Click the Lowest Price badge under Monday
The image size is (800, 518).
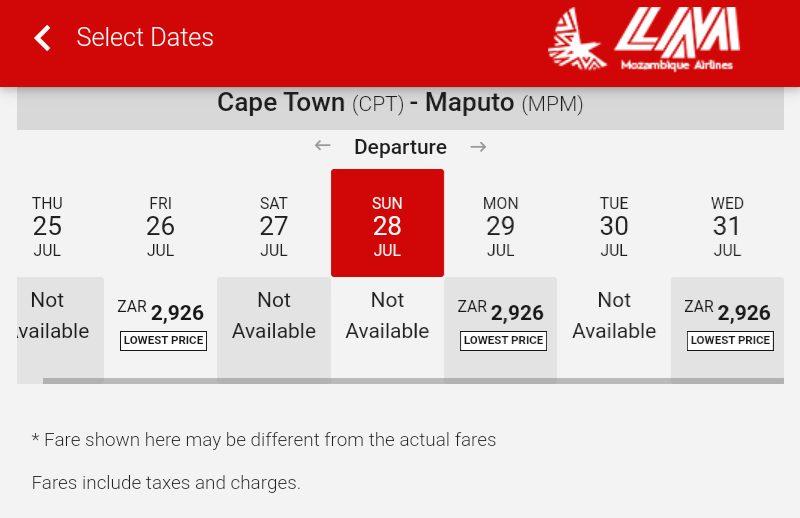pos(503,340)
